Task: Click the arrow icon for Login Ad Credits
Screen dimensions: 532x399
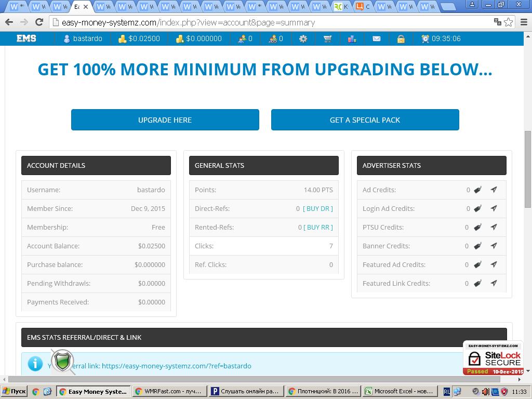Action: coord(494,208)
